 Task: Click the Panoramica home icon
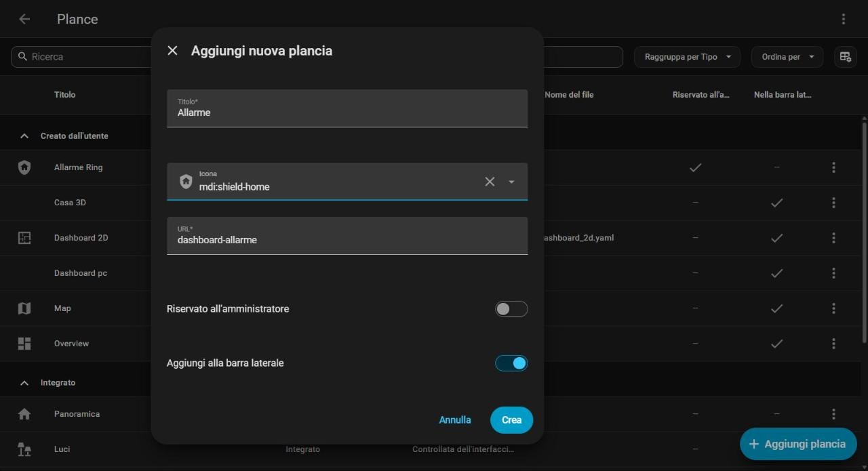(x=24, y=414)
